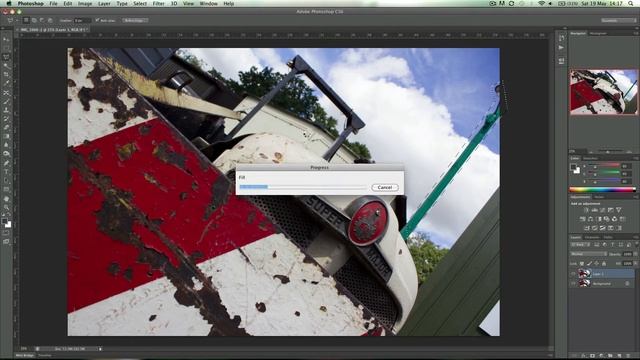Viewport: 640px width, 360px height.
Task: Switch to the Channels tab
Action: coord(592,237)
